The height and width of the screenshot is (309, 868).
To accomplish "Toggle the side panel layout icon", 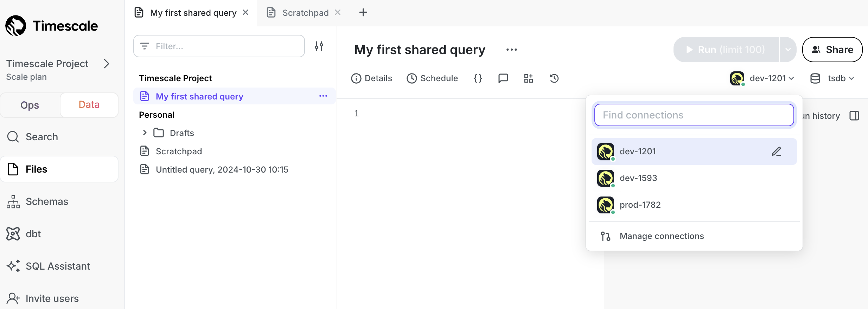I will [854, 116].
